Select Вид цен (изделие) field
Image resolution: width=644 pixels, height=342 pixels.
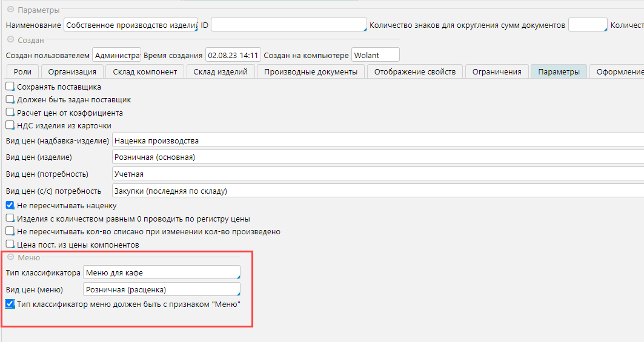(x=376, y=157)
